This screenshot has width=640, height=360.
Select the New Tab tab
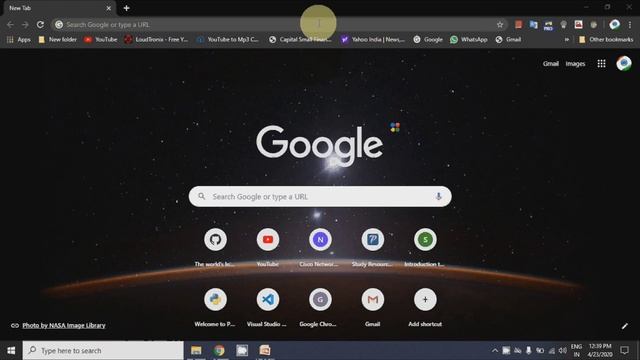(58, 8)
